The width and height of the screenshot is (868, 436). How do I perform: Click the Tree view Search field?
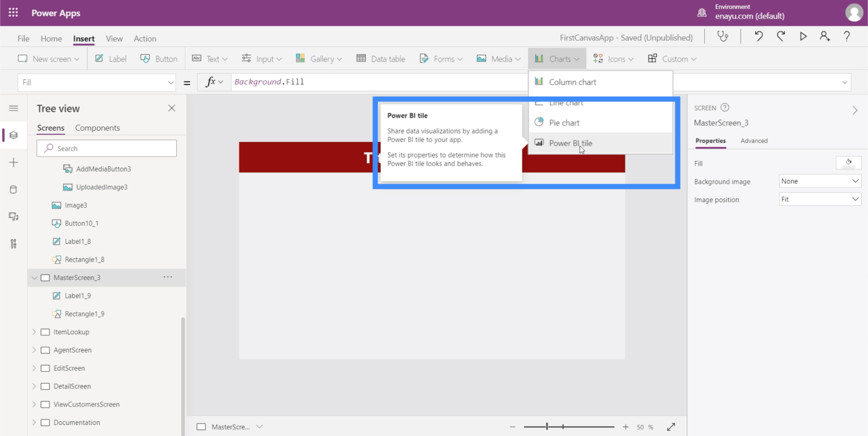[106, 148]
